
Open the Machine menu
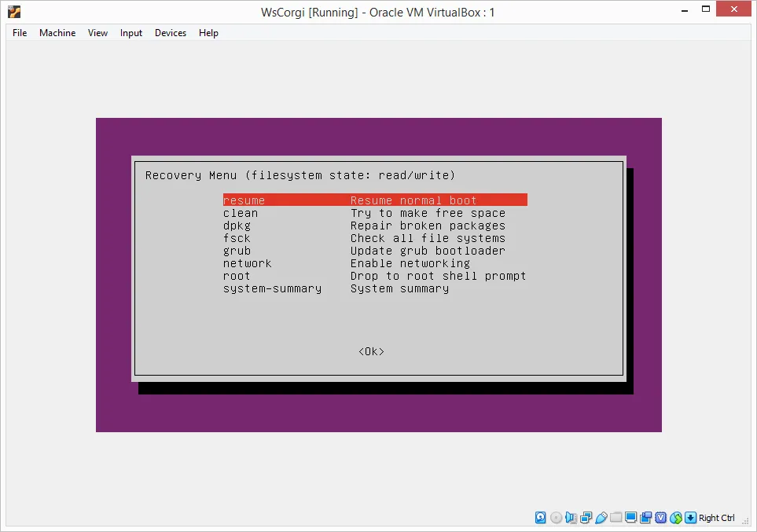click(x=57, y=33)
